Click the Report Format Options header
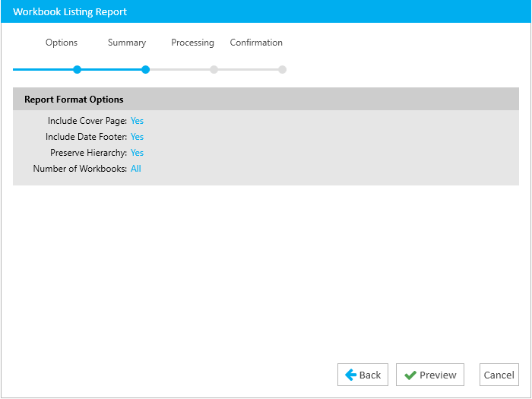 pos(266,99)
